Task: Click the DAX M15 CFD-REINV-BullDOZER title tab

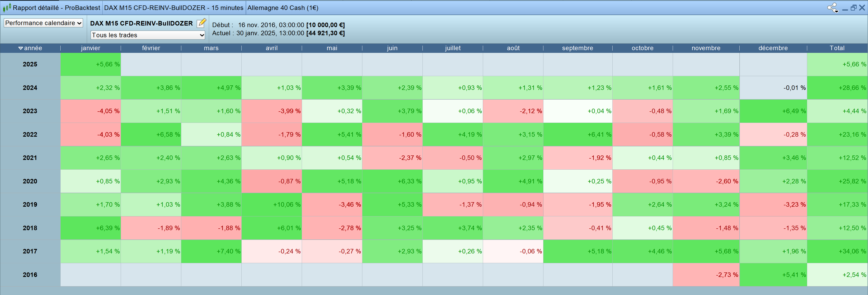Action: click(x=174, y=8)
